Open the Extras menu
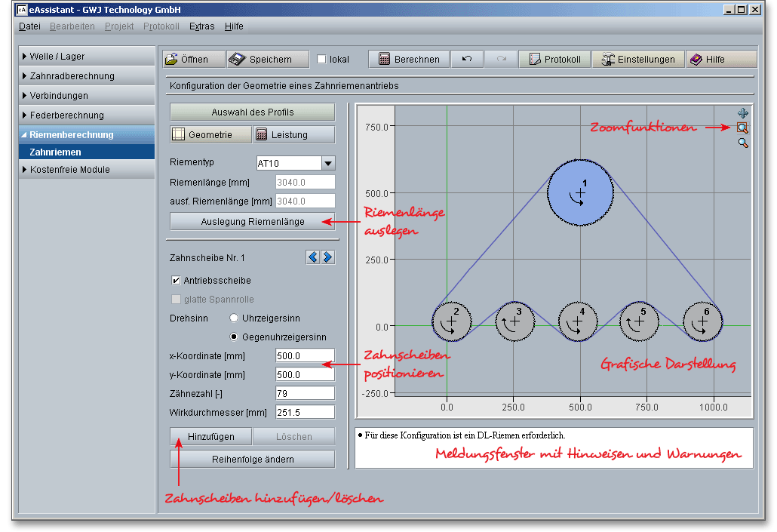This screenshot has width=777, height=532. tap(201, 26)
